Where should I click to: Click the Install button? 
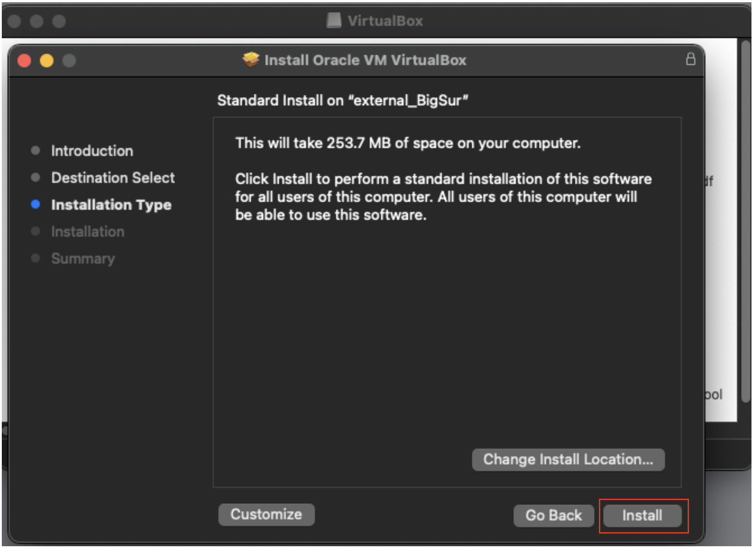point(641,515)
